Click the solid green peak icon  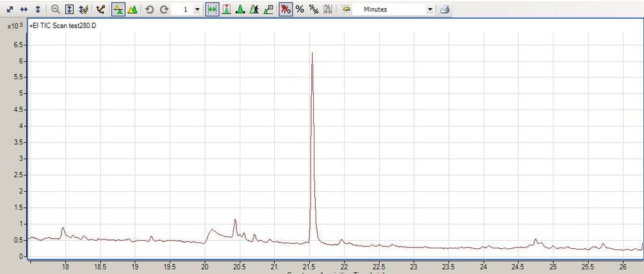coord(240,9)
